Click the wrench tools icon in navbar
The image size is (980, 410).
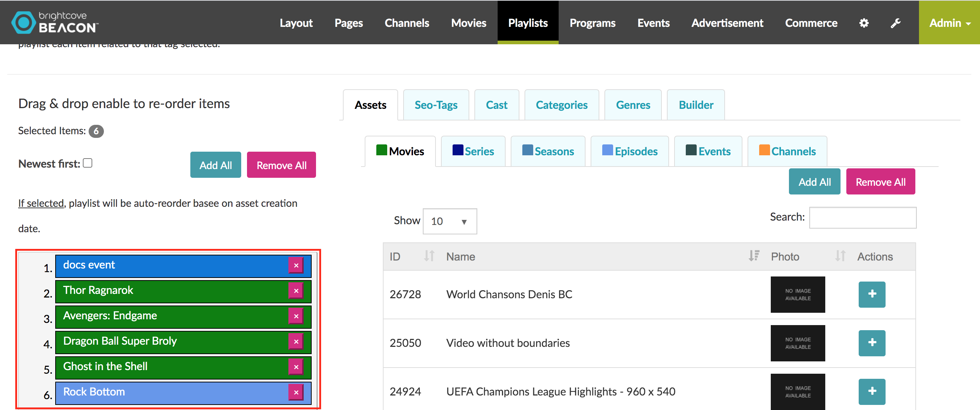coord(895,23)
